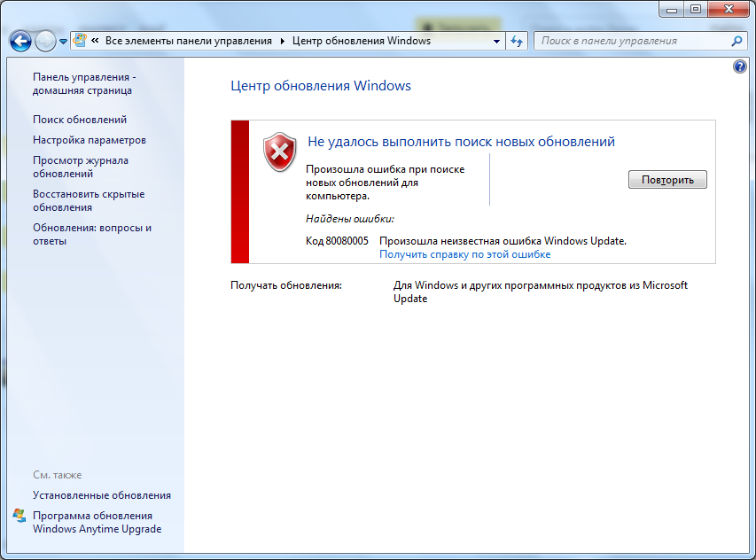Select 'Центр обновления Windows' breadcrumb
Image resolution: width=756 pixels, height=560 pixels.
(362, 41)
